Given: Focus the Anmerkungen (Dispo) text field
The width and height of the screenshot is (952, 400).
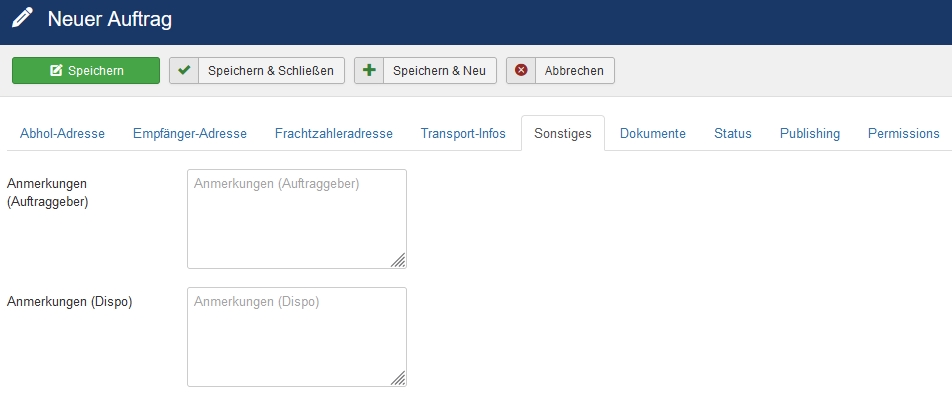Looking at the screenshot, I should (x=297, y=337).
